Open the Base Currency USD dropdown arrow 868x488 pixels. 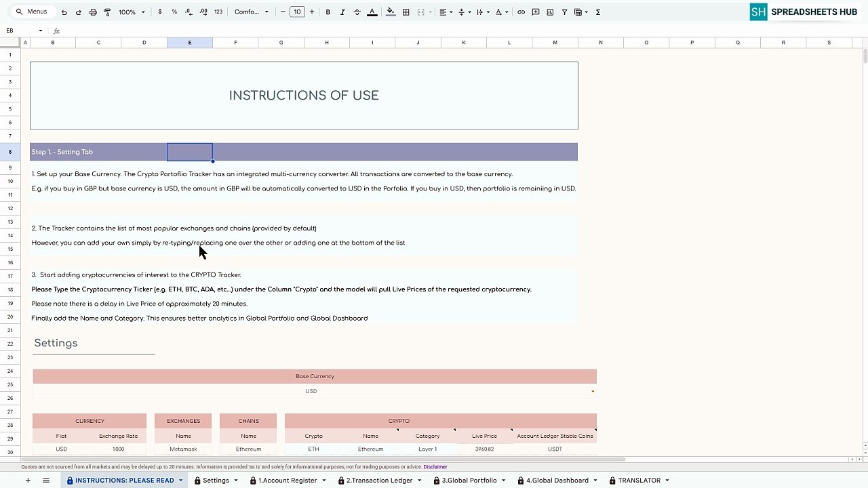tap(593, 391)
